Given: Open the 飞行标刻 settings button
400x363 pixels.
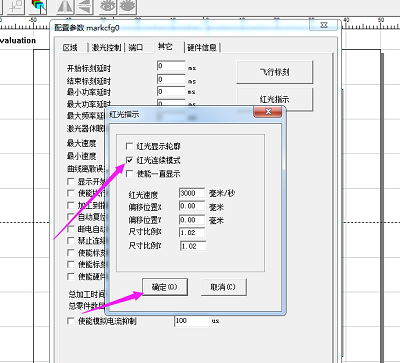Looking at the screenshot, I should pos(274,72).
